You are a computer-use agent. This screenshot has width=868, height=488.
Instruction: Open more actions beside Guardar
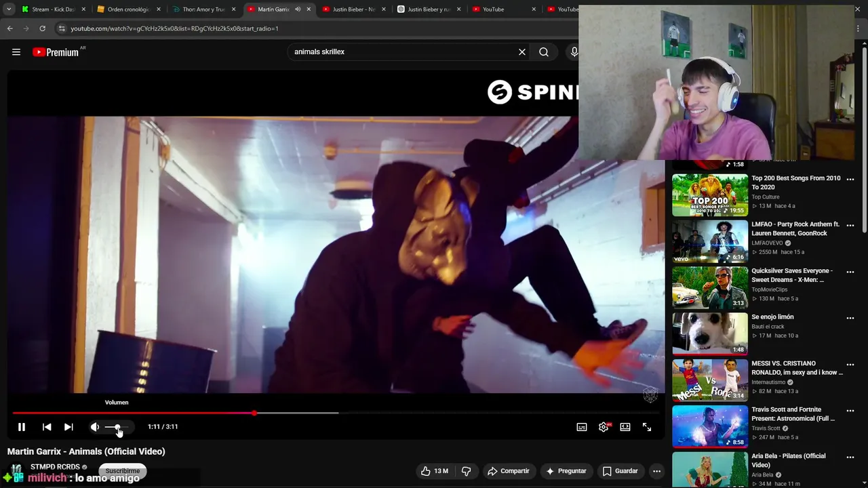[656, 471]
